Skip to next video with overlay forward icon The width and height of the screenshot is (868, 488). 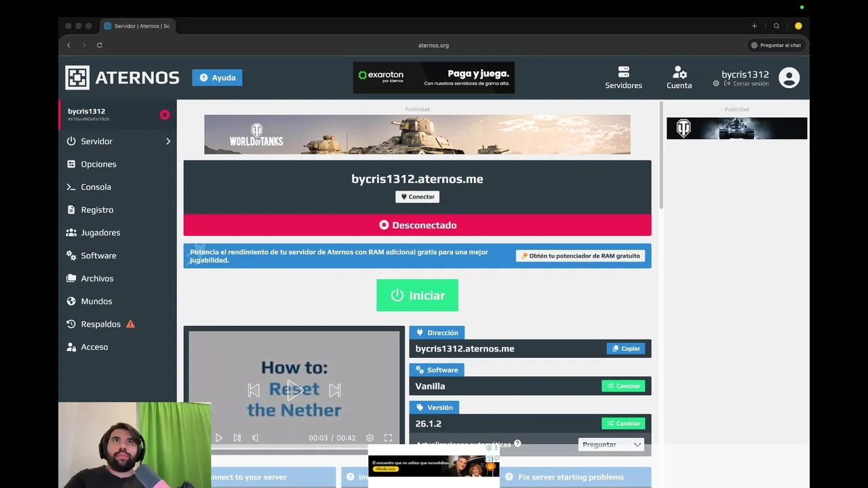click(x=335, y=390)
